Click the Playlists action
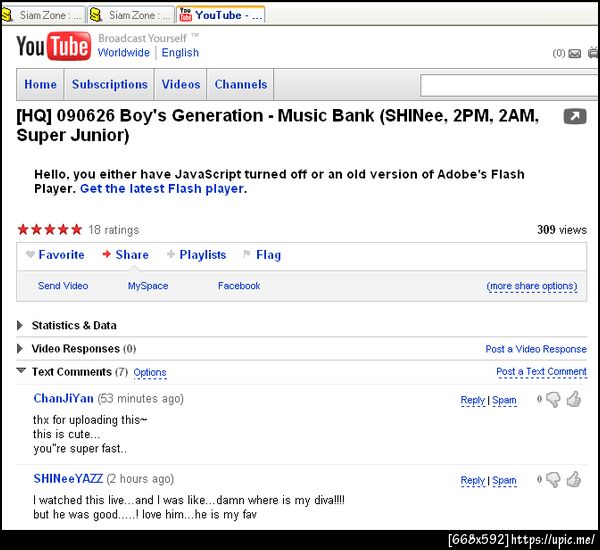Viewport: 600px width, 550px height. click(203, 255)
